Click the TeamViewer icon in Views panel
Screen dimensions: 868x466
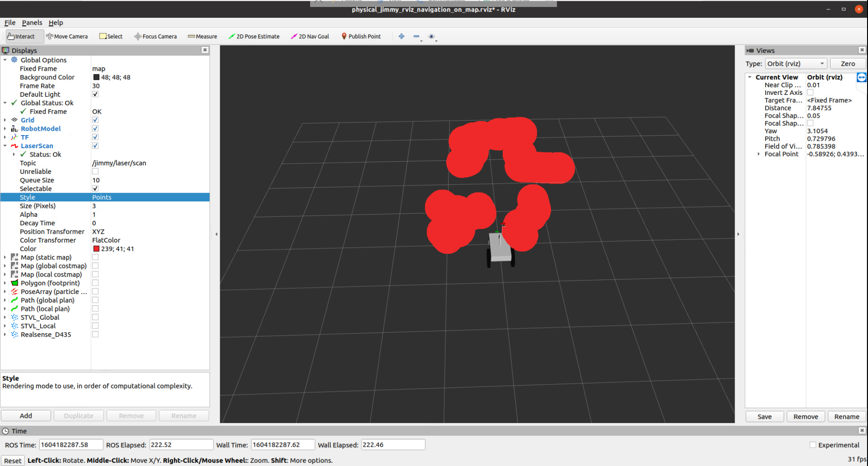(x=861, y=77)
